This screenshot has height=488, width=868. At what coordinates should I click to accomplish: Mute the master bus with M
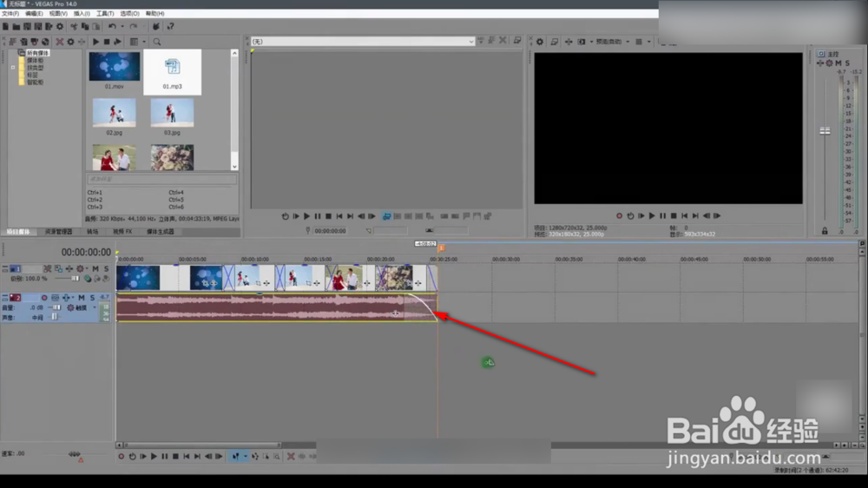coord(838,63)
